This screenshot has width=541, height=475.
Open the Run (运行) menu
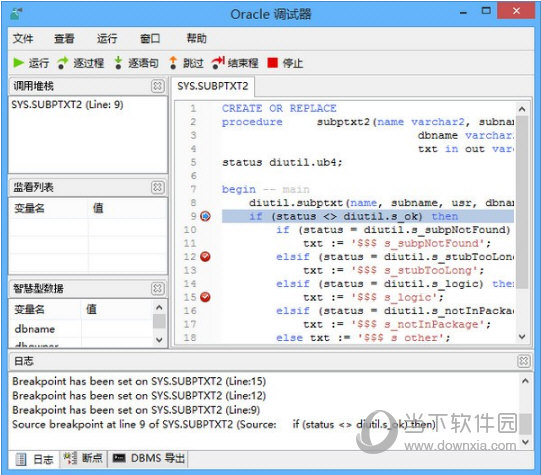coord(107,38)
